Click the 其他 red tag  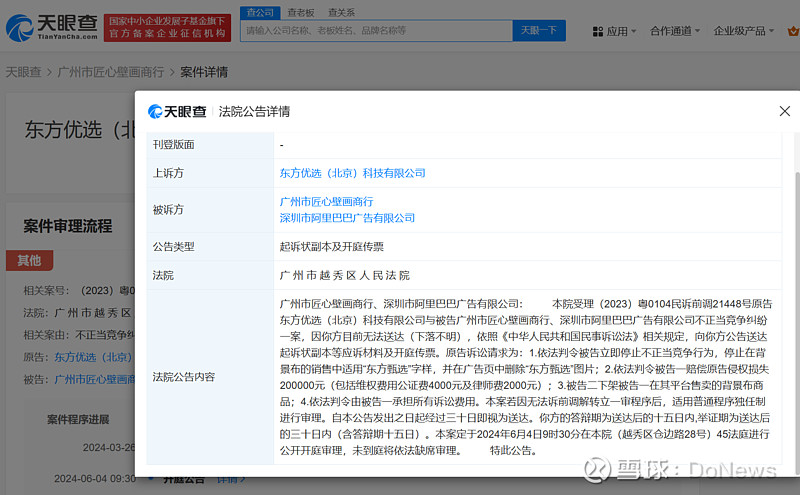pyautogui.click(x=30, y=260)
